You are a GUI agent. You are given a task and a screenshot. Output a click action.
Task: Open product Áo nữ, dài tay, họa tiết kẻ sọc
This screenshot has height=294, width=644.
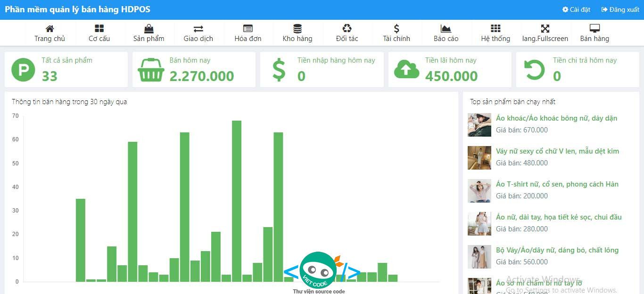tap(559, 217)
